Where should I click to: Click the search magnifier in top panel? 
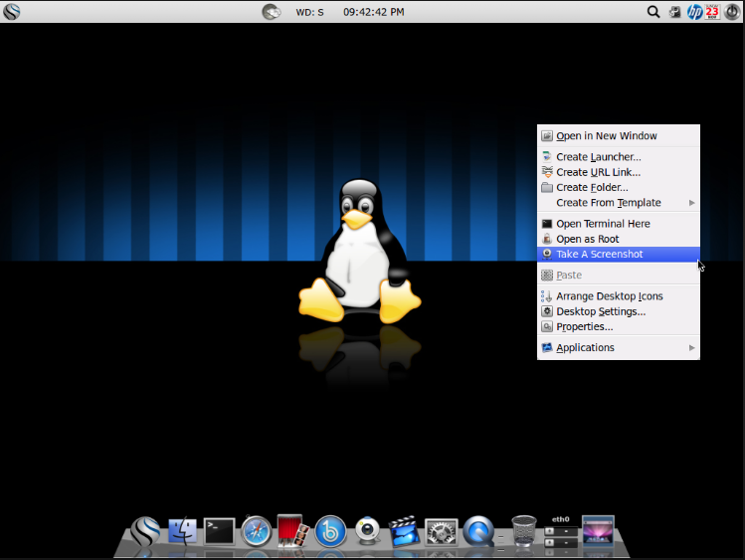tap(653, 12)
